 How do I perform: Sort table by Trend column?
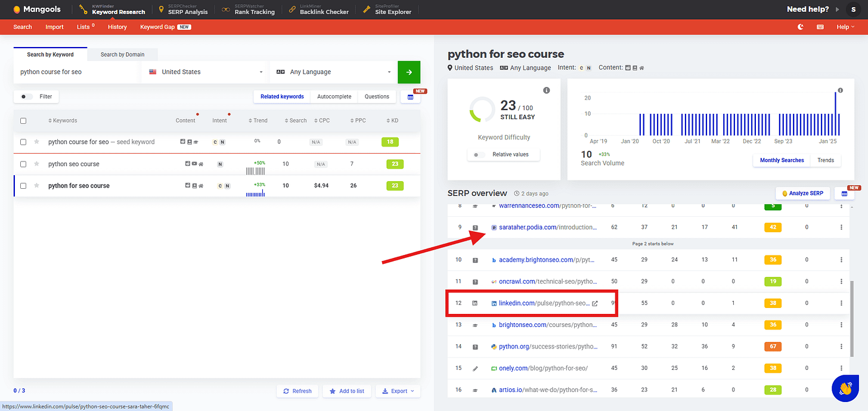pyautogui.click(x=258, y=120)
